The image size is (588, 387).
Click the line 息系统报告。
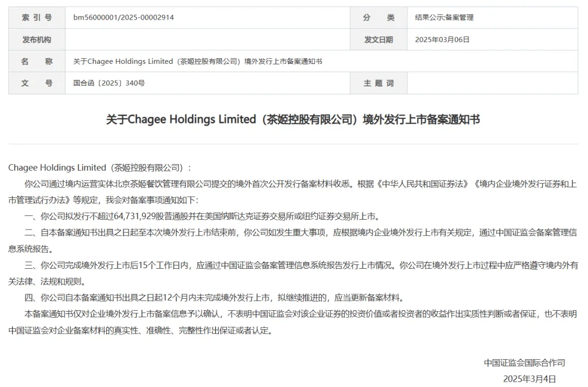[x=32, y=249]
